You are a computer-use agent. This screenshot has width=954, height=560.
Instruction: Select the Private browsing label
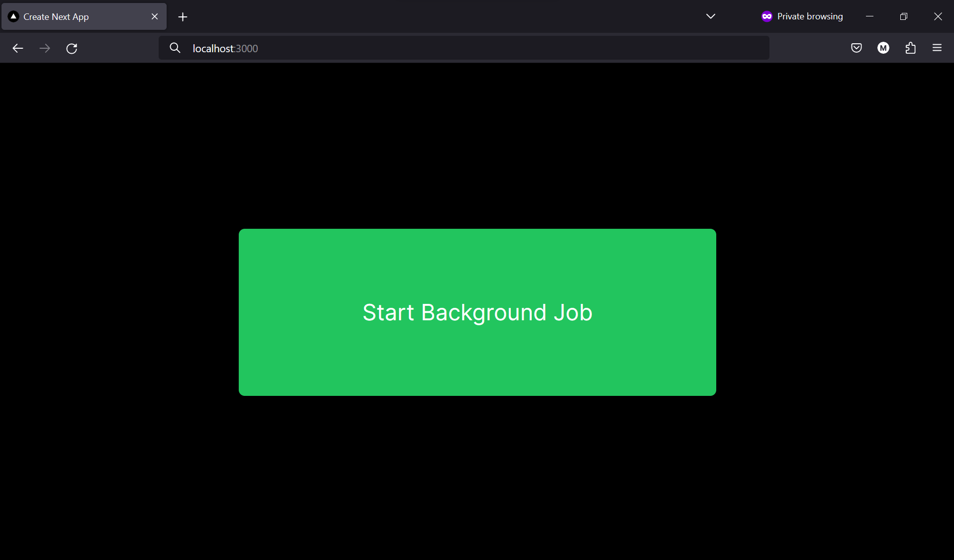point(810,16)
